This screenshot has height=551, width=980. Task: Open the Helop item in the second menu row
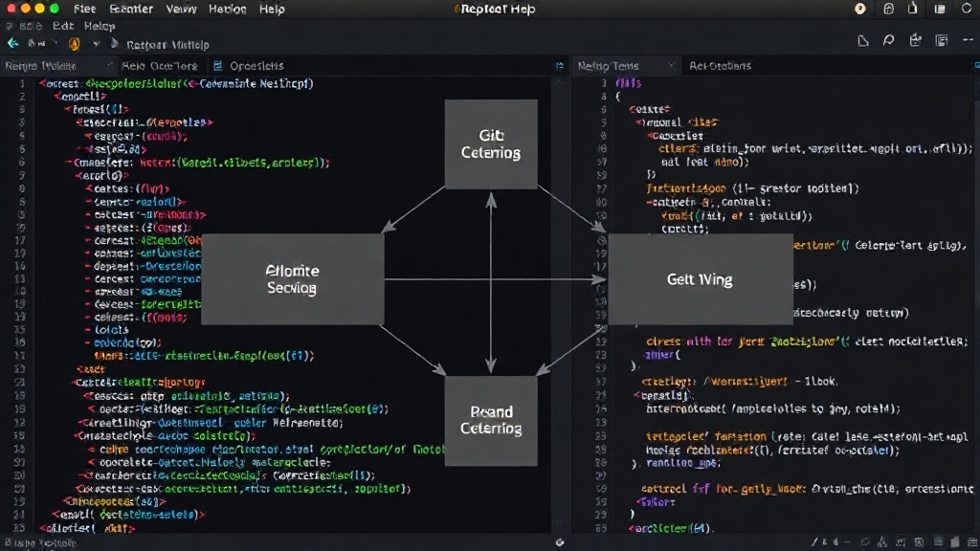coord(100,26)
